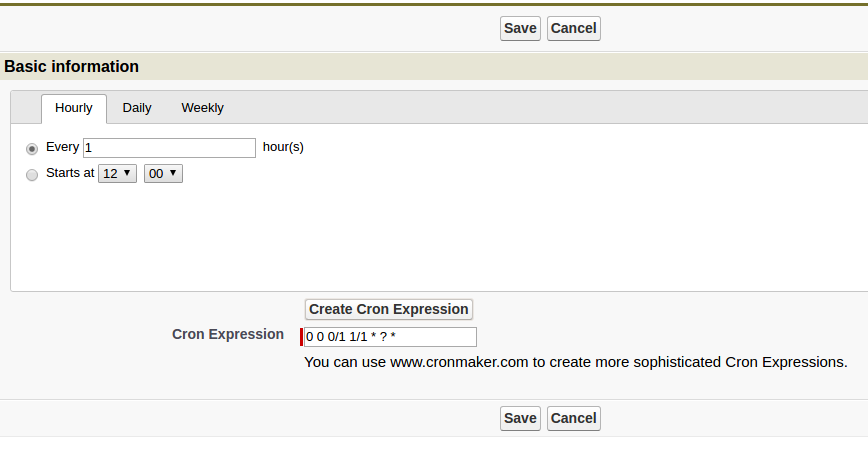
Task: Click the Starts at label text
Action: click(x=70, y=173)
